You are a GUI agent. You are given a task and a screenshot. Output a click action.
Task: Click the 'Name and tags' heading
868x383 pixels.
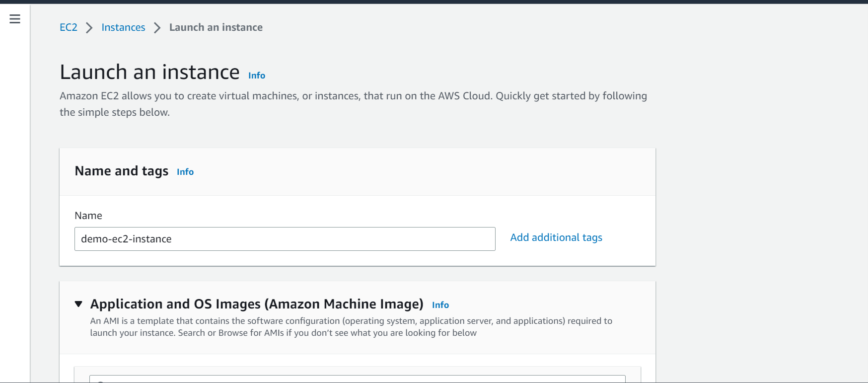tap(122, 171)
